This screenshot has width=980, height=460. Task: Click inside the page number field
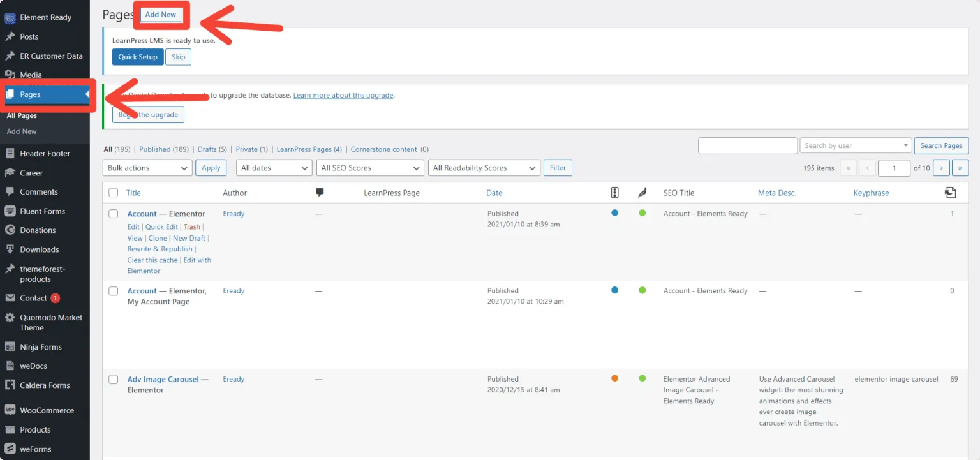[894, 168]
